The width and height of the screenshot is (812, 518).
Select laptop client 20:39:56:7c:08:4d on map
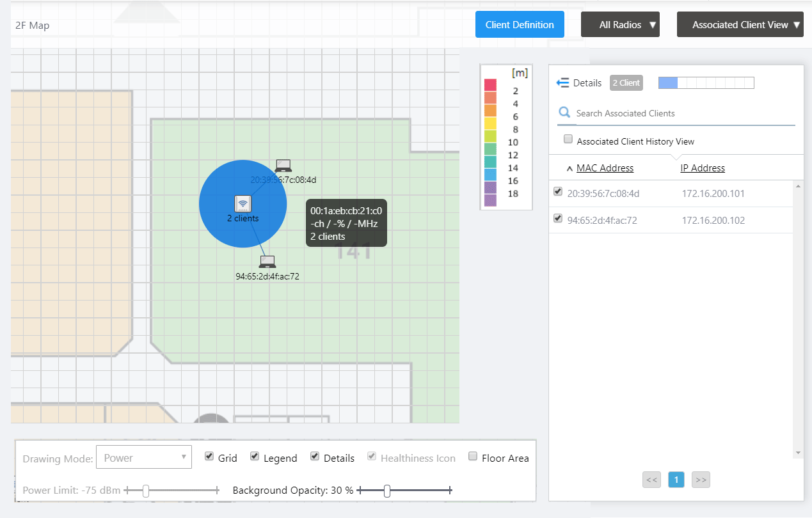point(283,166)
